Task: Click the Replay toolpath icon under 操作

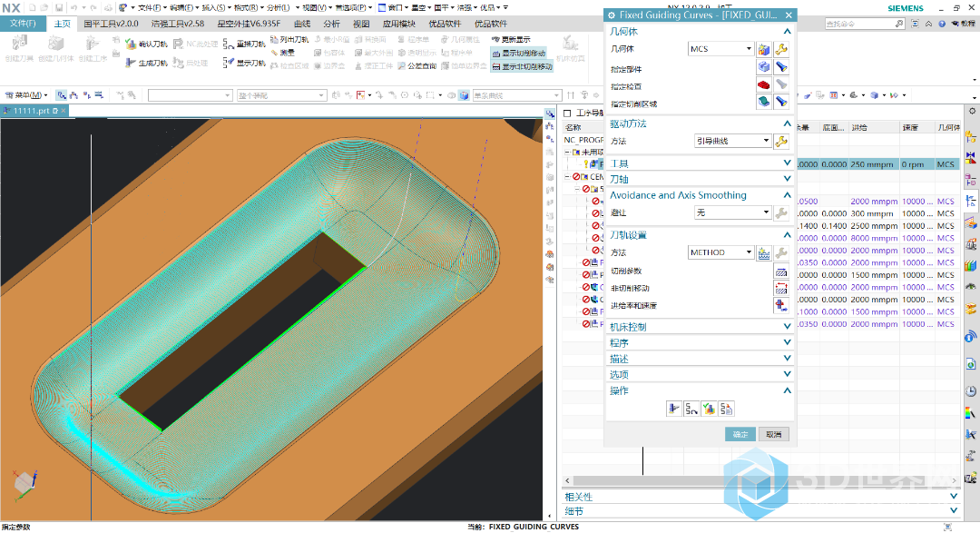Action: 691,410
